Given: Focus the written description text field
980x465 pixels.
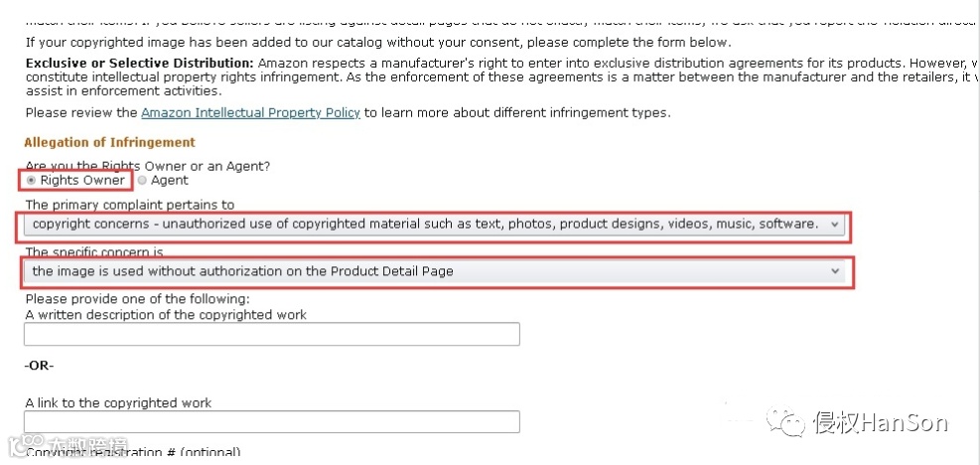Looking at the screenshot, I should click(272, 335).
